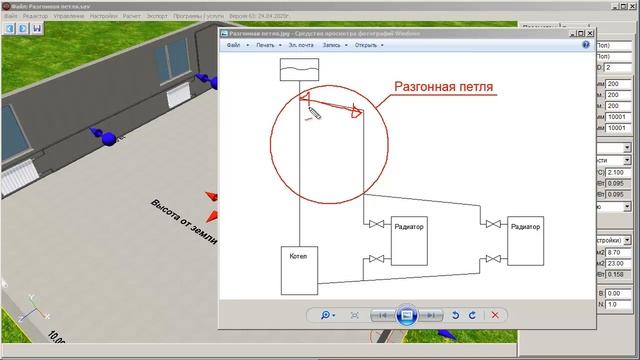The width and height of the screenshot is (640, 360).
Task: Expand the empty dropdown below 10001 fields
Action: point(627,147)
